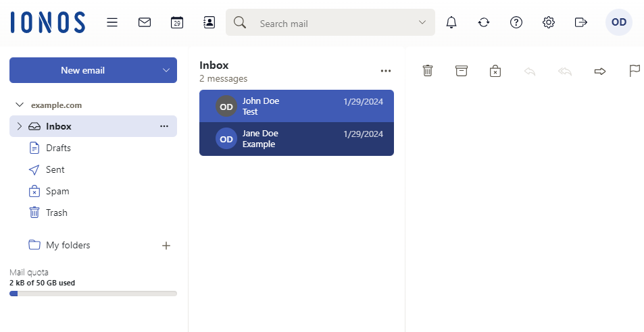Forward selected mail with arrow icon
This screenshot has width=644, height=332.
click(599, 71)
